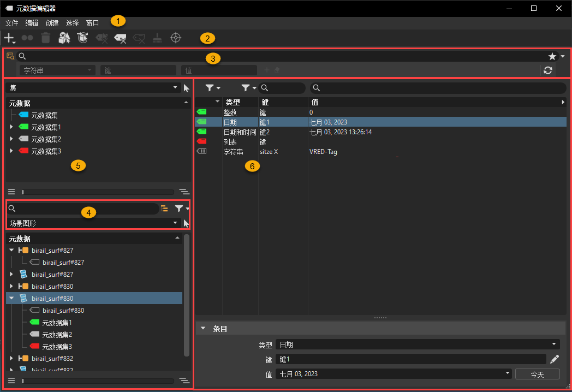Collapse the orange birail_surf#827 group node
Screen dimensions: 572x392
11,250
